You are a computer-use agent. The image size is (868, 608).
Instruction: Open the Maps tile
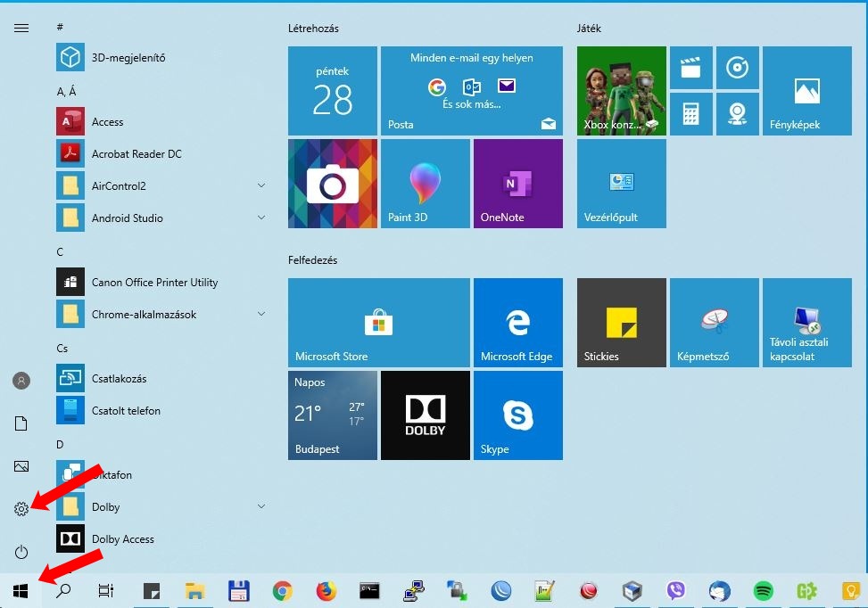[738, 114]
